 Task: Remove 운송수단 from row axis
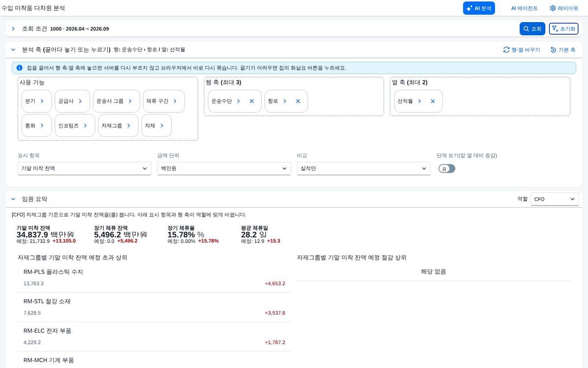pos(252,101)
